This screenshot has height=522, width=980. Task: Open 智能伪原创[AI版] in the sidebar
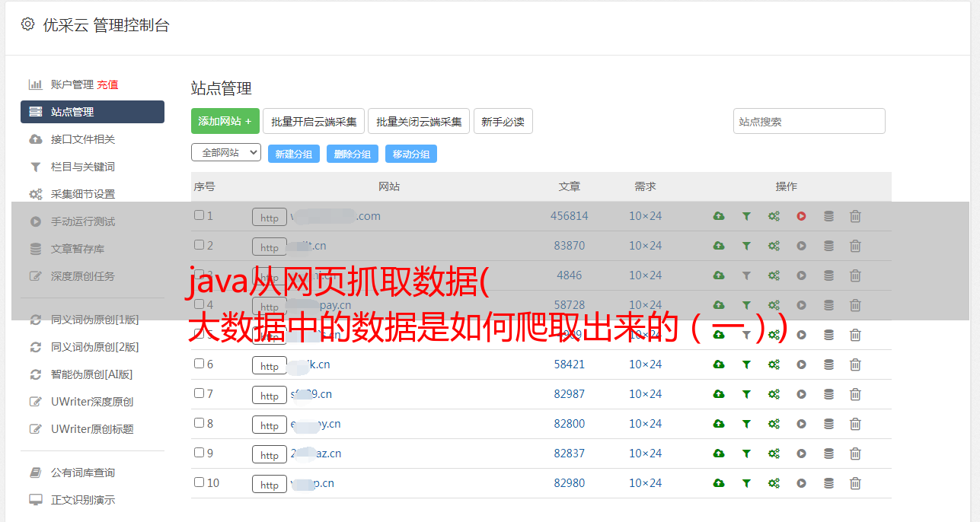(91, 374)
